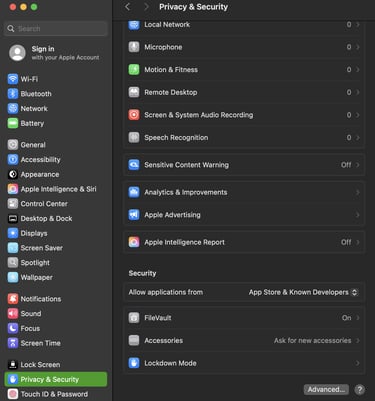
Task: Go back using the toolbar back arrow
Action: [x=128, y=7]
